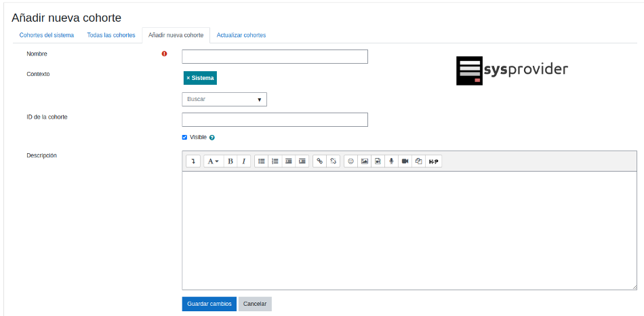This screenshot has height=316, width=644.
Task: Click inside the Nombre text field
Action: coord(275,57)
